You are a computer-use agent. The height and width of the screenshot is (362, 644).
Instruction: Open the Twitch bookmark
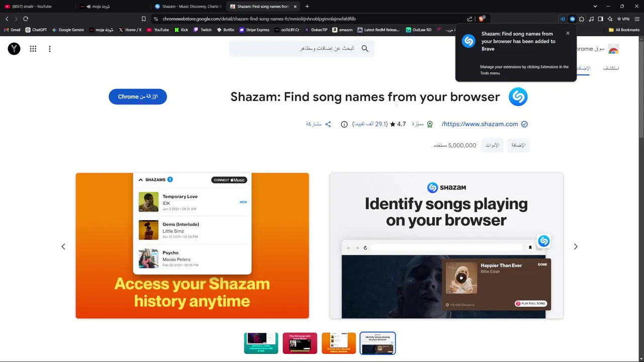pos(202,30)
